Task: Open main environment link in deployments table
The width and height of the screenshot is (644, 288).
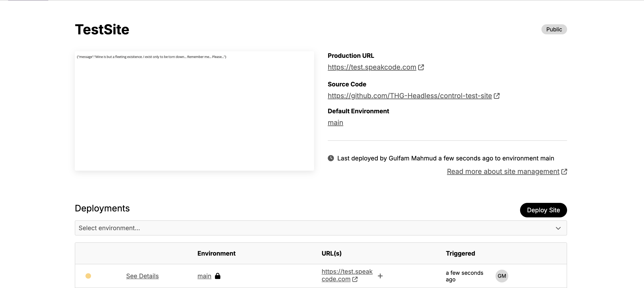Action: [204, 276]
